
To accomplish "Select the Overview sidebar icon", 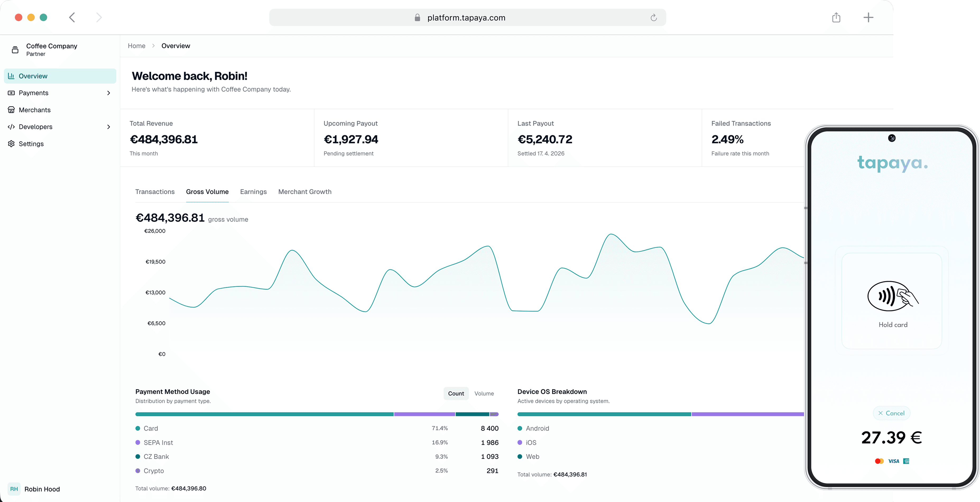I will 11,76.
